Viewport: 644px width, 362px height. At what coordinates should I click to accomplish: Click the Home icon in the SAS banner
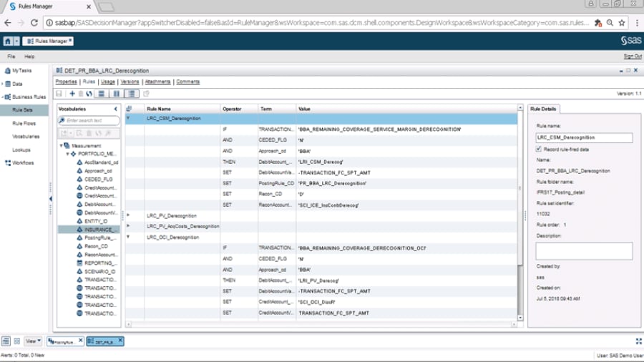7,41
